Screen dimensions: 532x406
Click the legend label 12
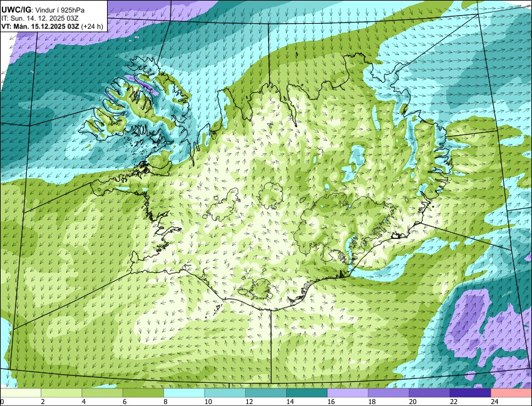coord(249,402)
